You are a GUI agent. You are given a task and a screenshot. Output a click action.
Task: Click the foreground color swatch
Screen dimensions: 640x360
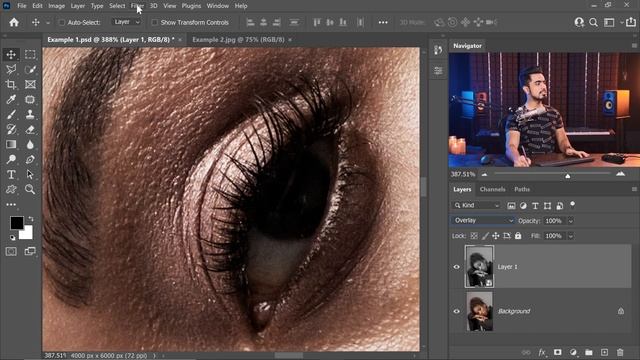pos(16,223)
